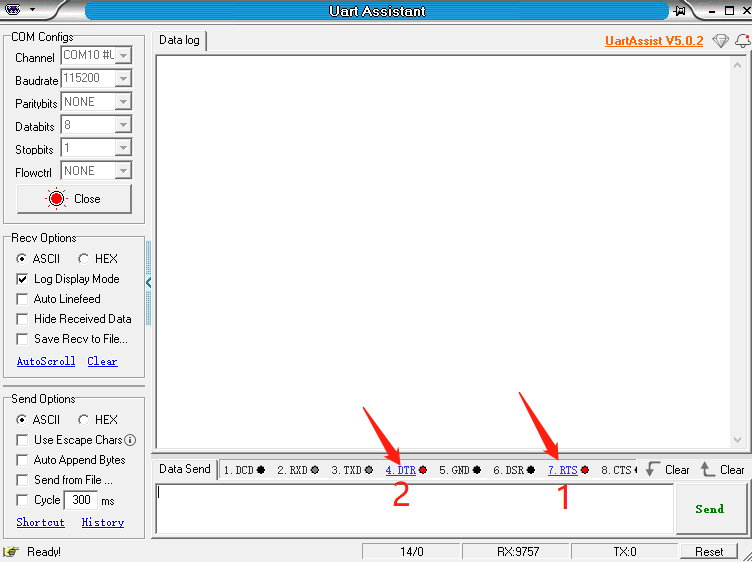Clear the log with up-arrow Clear
This screenshot has width=752, height=562.
(x=723, y=469)
